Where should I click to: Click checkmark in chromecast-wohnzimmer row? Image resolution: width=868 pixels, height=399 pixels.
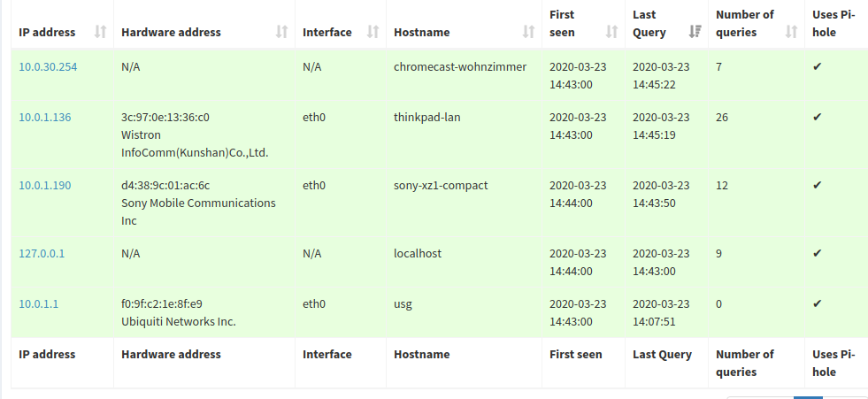point(818,66)
